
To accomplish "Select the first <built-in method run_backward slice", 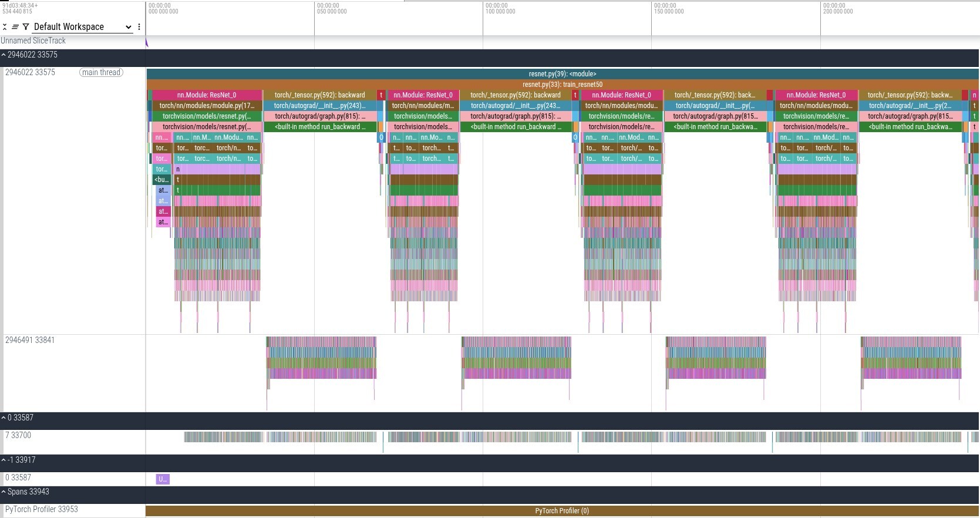I will [x=319, y=127].
